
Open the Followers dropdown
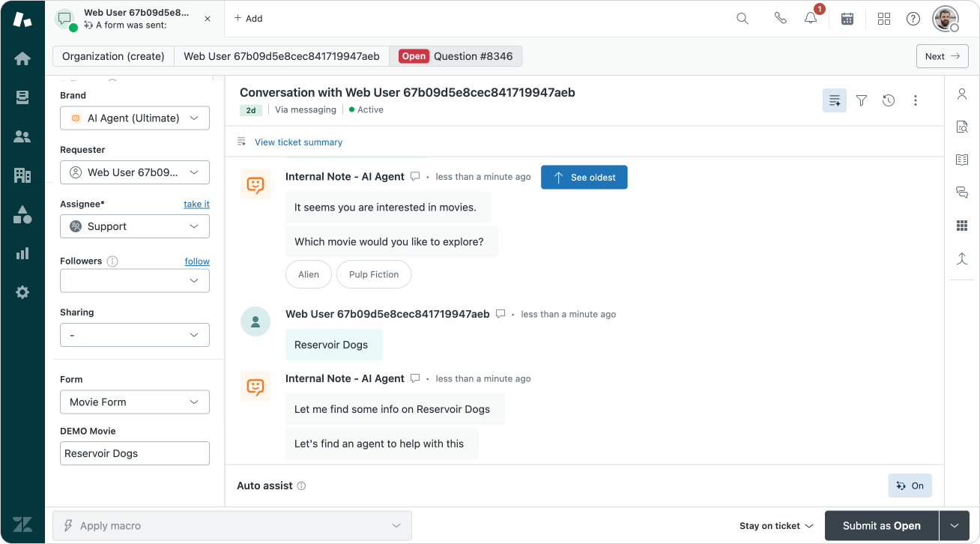(x=135, y=281)
